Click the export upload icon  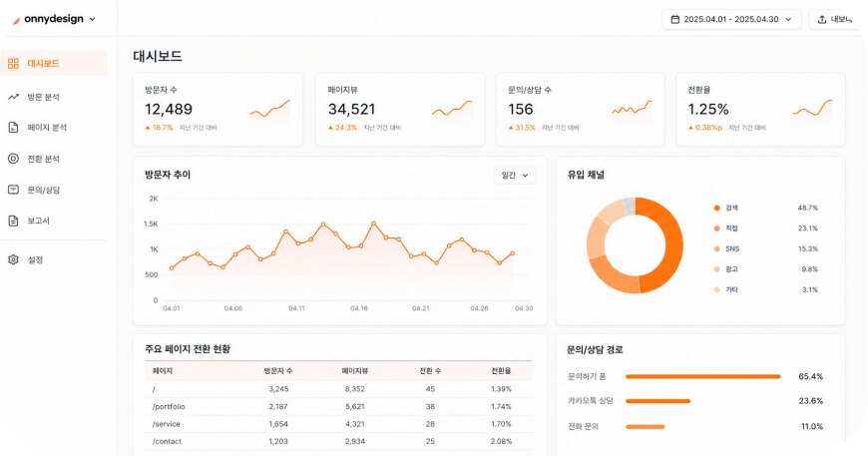tap(822, 19)
